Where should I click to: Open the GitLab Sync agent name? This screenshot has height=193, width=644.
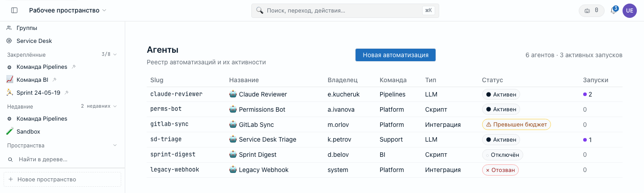(256, 125)
